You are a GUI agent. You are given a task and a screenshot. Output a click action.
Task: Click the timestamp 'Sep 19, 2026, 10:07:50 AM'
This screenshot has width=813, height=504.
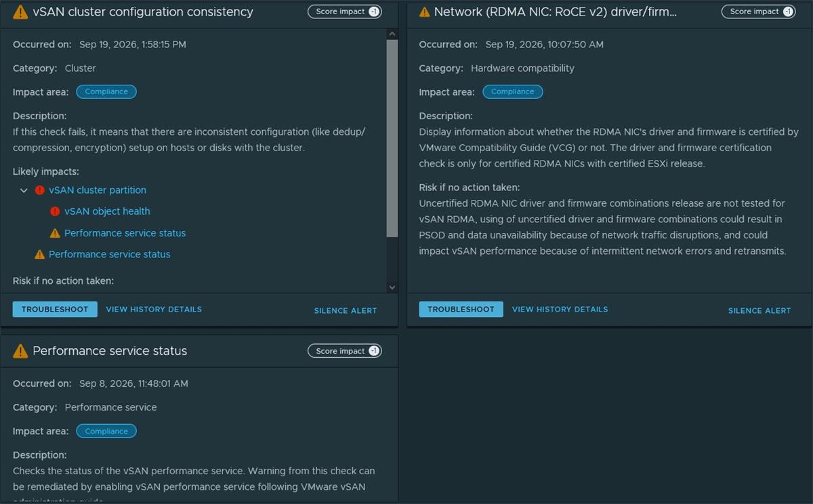click(545, 45)
